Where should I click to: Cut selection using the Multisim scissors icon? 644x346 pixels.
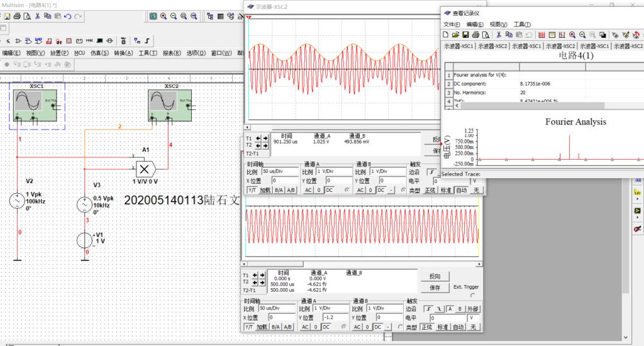tap(37, 16)
